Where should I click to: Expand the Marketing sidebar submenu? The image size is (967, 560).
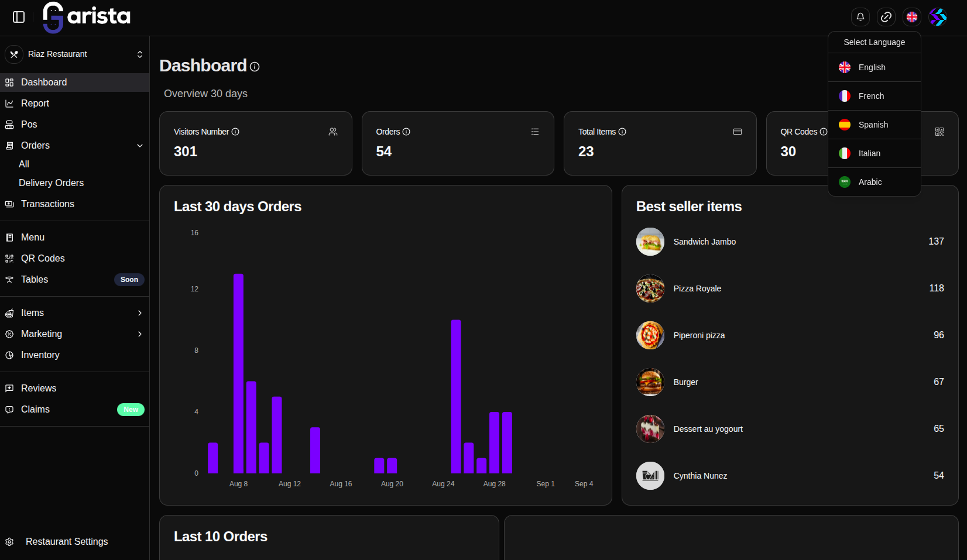pyautogui.click(x=139, y=334)
